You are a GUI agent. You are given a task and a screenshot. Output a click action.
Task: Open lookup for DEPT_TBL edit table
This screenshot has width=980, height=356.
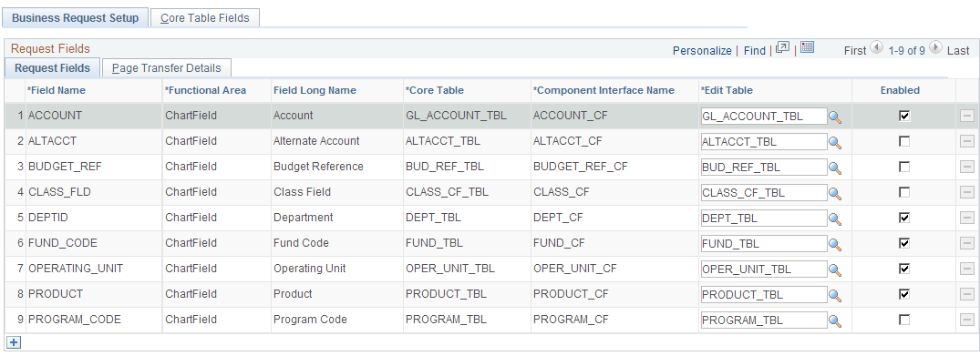click(x=835, y=219)
